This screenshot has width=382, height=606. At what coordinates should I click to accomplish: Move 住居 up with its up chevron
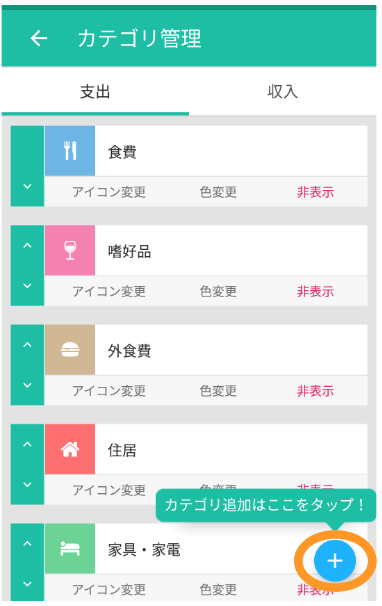pyautogui.click(x=27, y=444)
